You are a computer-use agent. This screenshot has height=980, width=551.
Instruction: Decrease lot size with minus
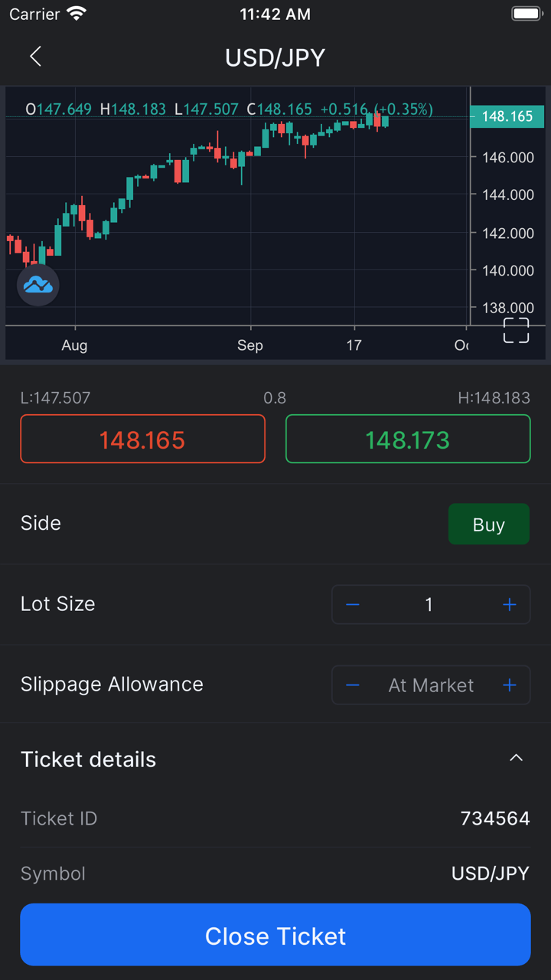pyautogui.click(x=353, y=605)
